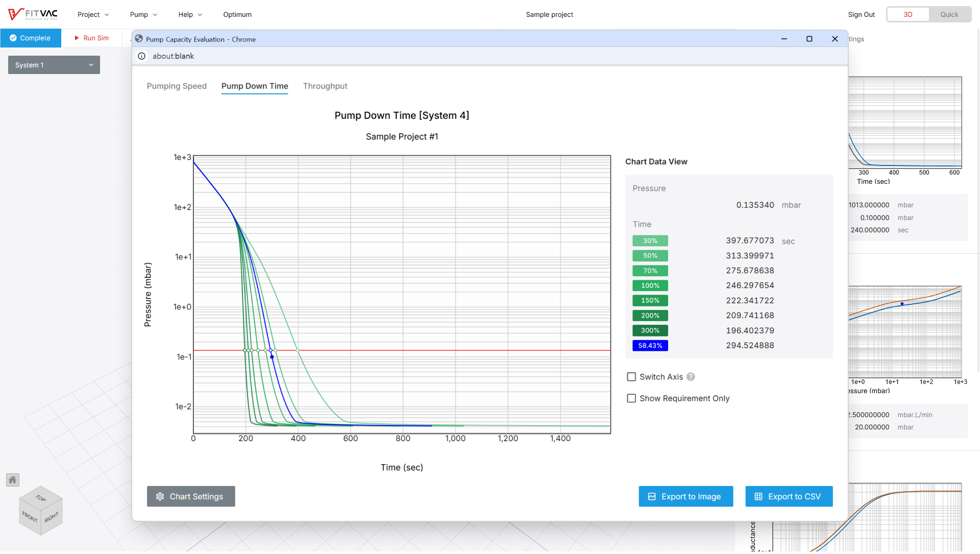Switch to Quick mode toggle
Image resolution: width=980 pixels, height=554 pixels.
949,14
